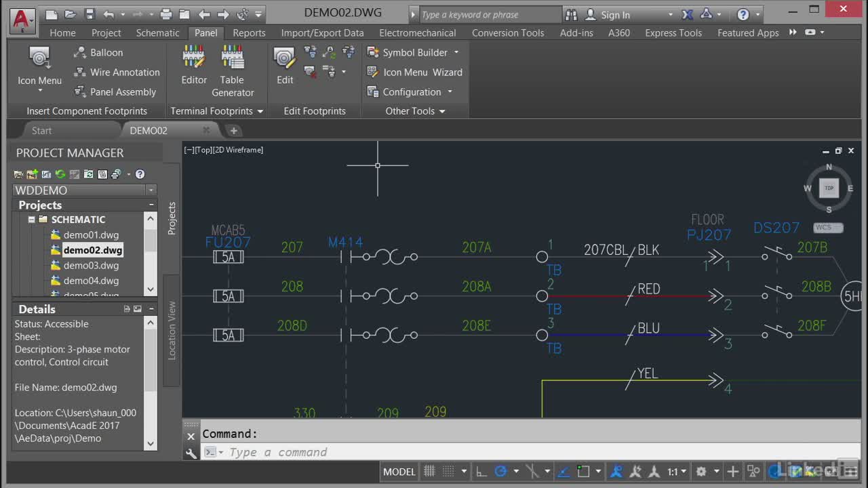Click the New drawing icon in quick access toolbar
This screenshot has width=868, height=488.
point(52,14)
